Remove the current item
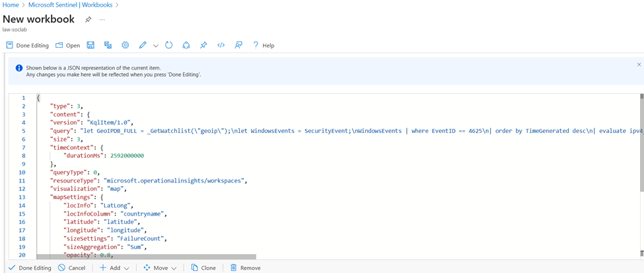 [x=245, y=268]
